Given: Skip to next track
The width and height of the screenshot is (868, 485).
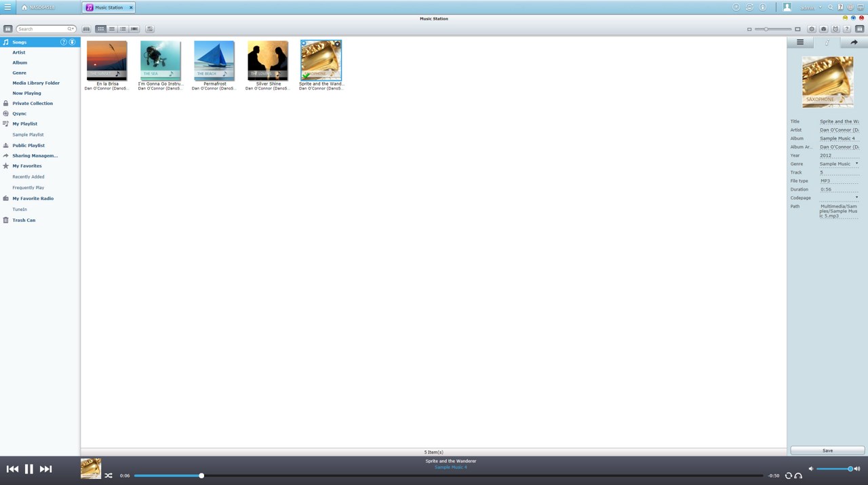Looking at the screenshot, I should pos(45,469).
